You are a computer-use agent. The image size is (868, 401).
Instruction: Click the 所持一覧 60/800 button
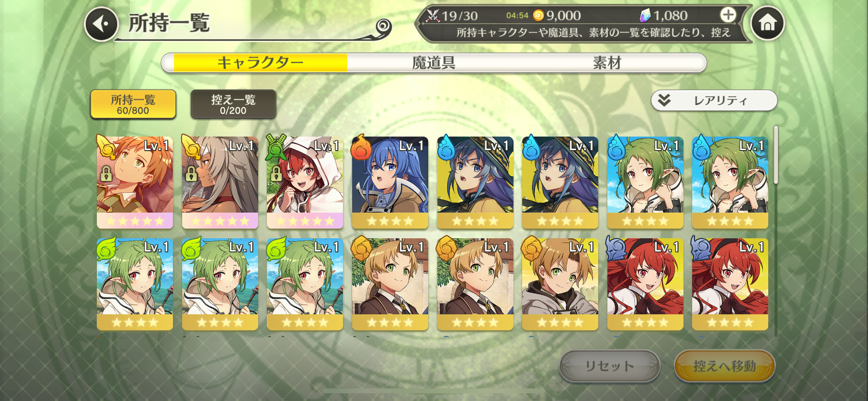pyautogui.click(x=133, y=104)
